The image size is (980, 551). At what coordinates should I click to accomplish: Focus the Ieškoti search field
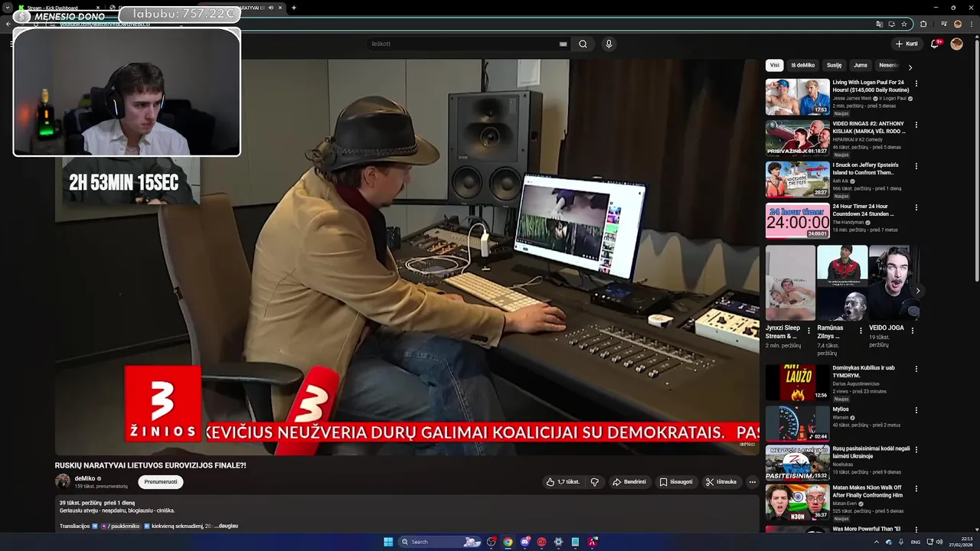coord(463,44)
